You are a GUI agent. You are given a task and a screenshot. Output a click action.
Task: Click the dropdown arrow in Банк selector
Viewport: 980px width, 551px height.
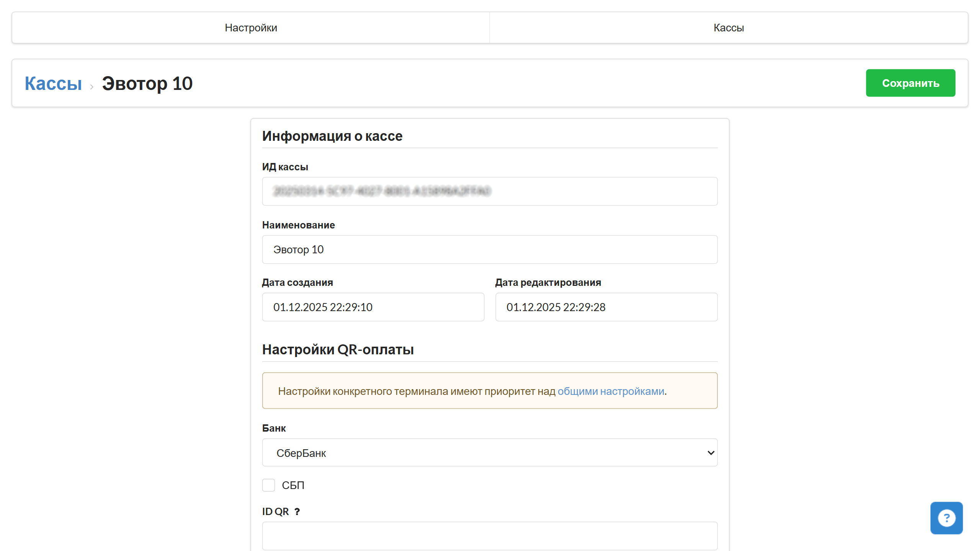710,453
